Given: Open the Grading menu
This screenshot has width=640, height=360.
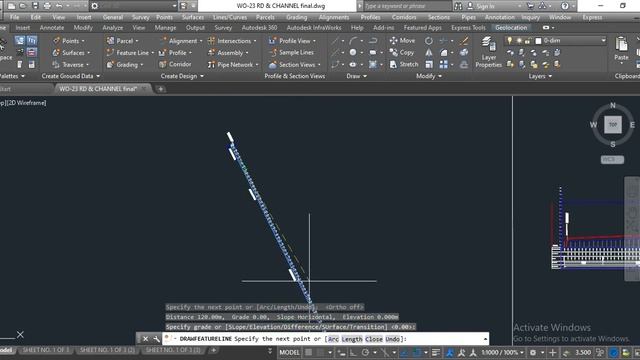Looking at the screenshot, I should click(x=296, y=17).
